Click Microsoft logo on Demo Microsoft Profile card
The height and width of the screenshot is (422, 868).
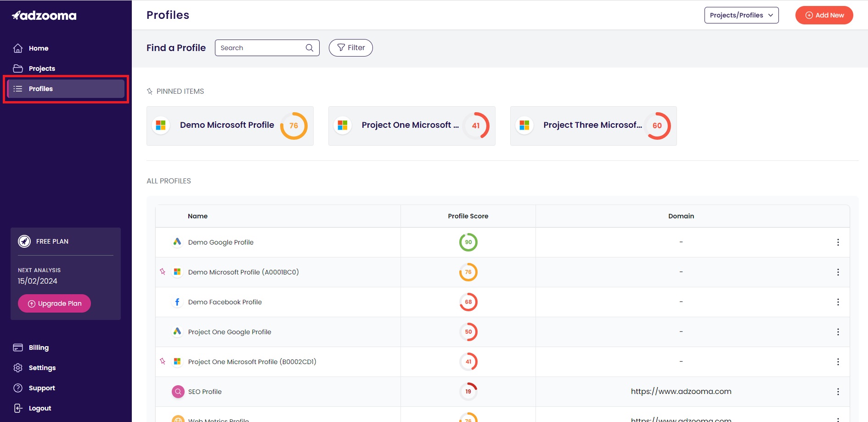[x=161, y=125]
